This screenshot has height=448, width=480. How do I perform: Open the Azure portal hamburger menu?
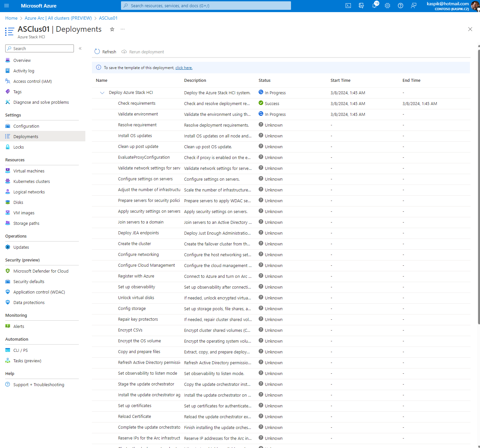tap(7, 6)
